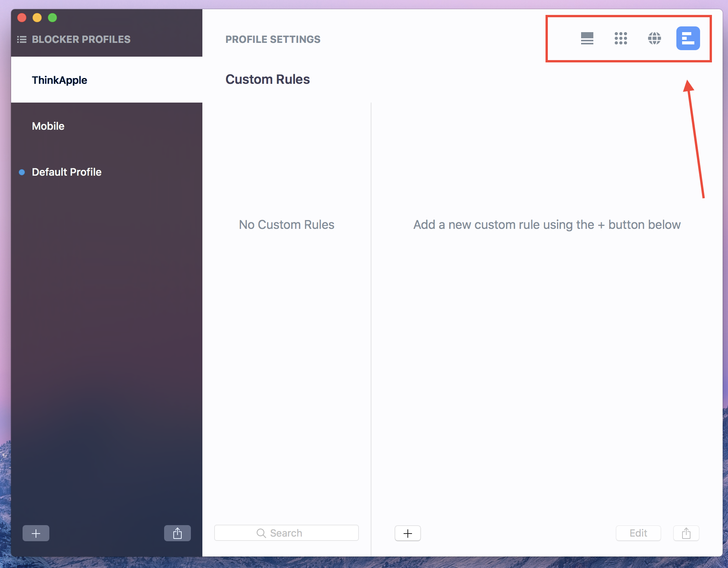The image size is (728, 568).
Task: Click the magnifier icon in the search field
Action: [261, 533]
